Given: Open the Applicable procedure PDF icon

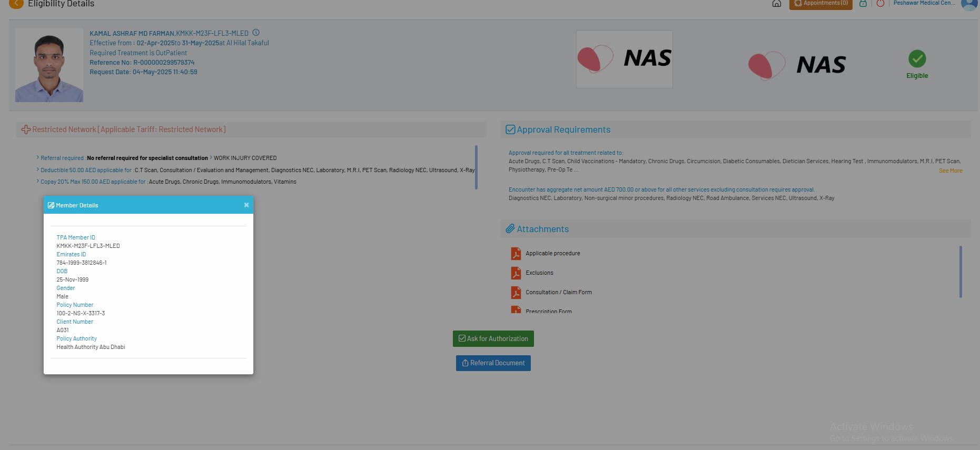Looking at the screenshot, I should (516, 254).
